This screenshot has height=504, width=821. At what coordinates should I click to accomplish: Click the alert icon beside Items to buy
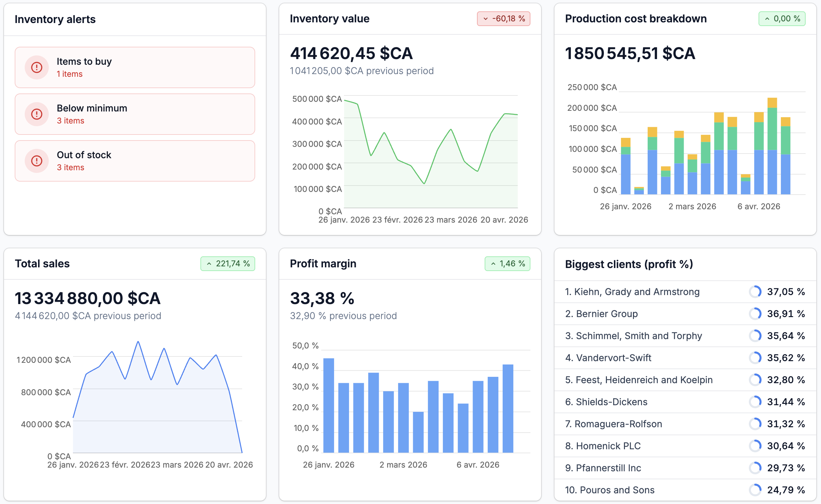37,67
